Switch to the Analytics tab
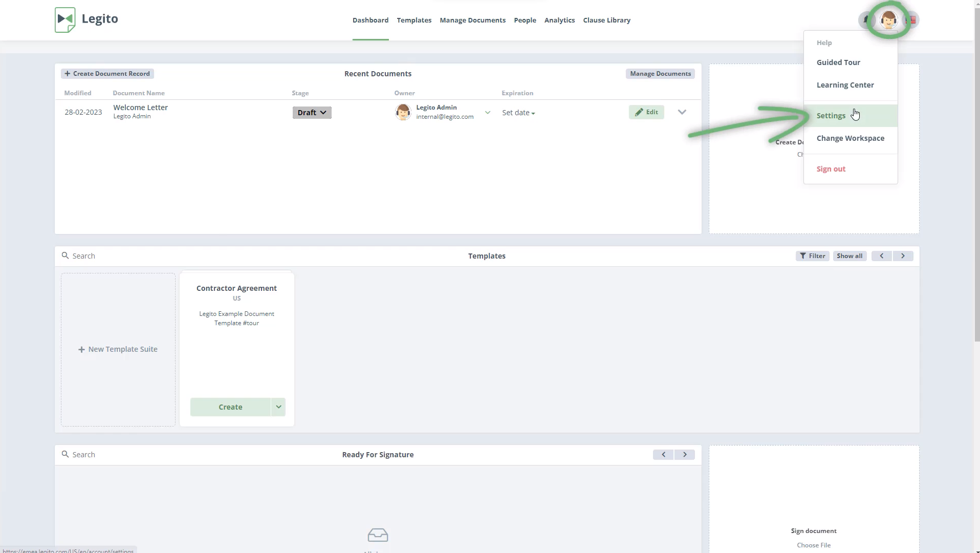Viewport: 980px width, 553px height. [x=559, y=20]
